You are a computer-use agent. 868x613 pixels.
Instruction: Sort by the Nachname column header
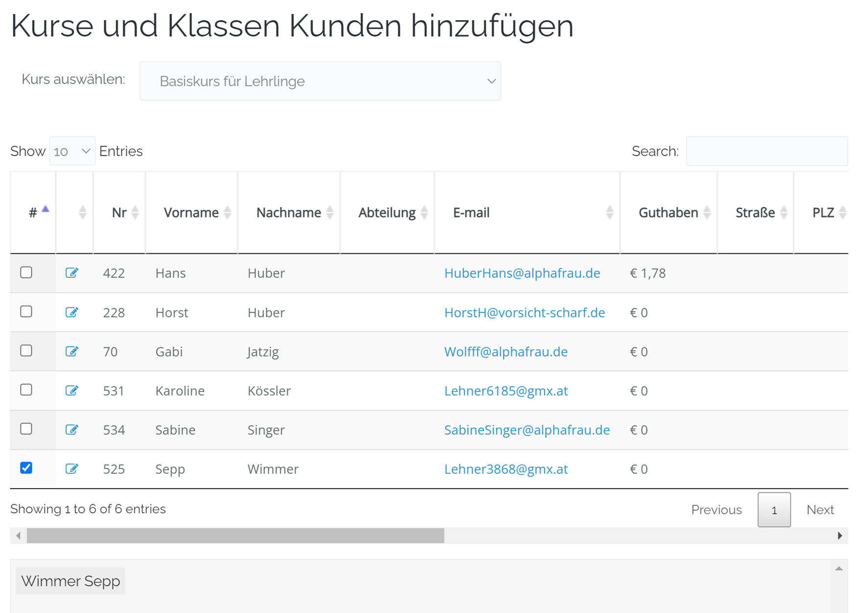pyautogui.click(x=289, y=213)
